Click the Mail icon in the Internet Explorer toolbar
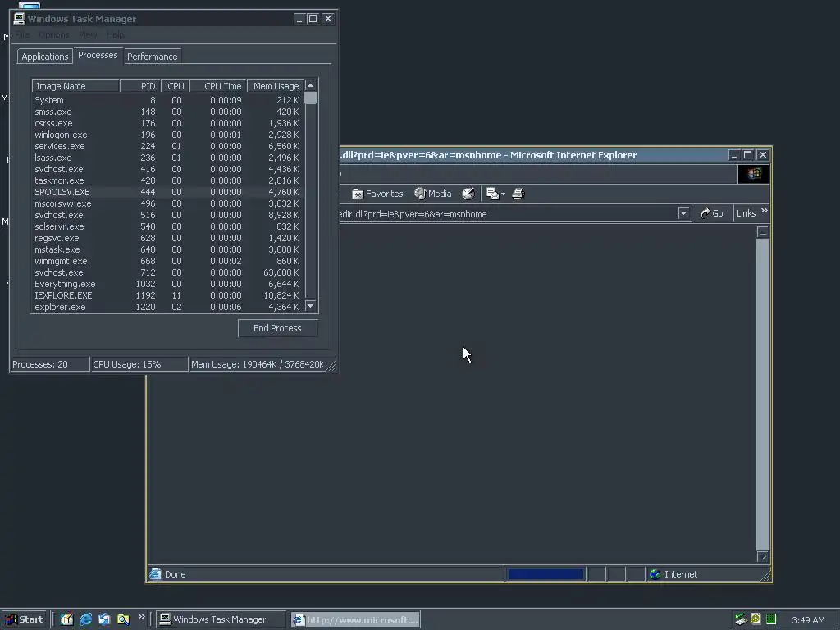 [x=492, y=194]
